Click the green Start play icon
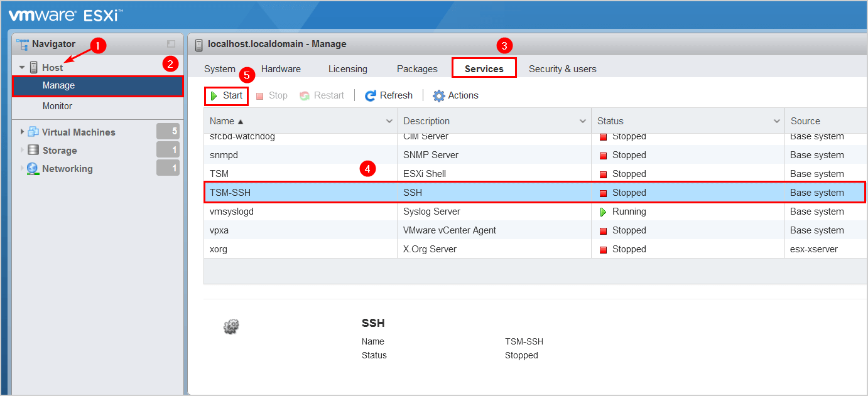Screen dimensions: 868x396 pyautogui.click(x=214, y=96)
